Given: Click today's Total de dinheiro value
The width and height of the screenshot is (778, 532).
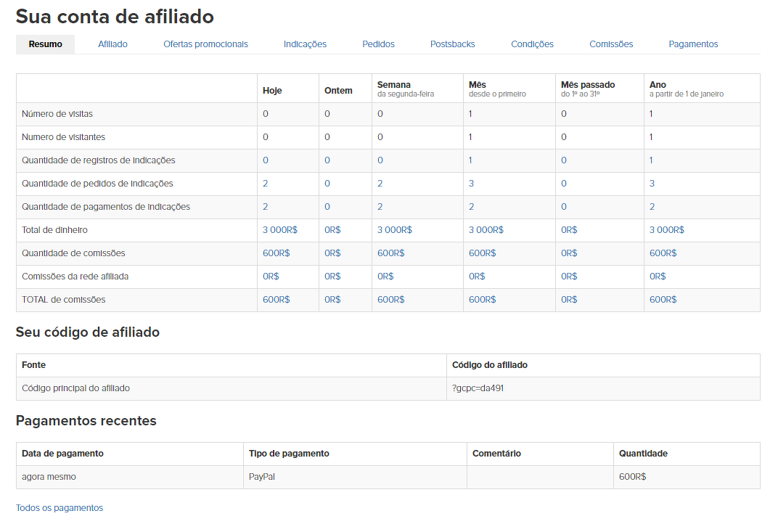Looking at the screenshot, I should tap(279, 230).
